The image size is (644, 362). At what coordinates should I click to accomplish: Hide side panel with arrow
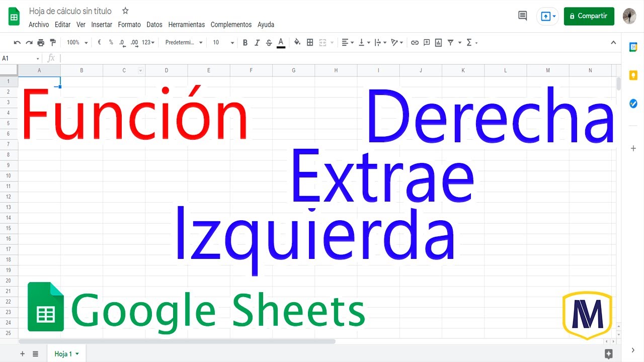(633, 350)
